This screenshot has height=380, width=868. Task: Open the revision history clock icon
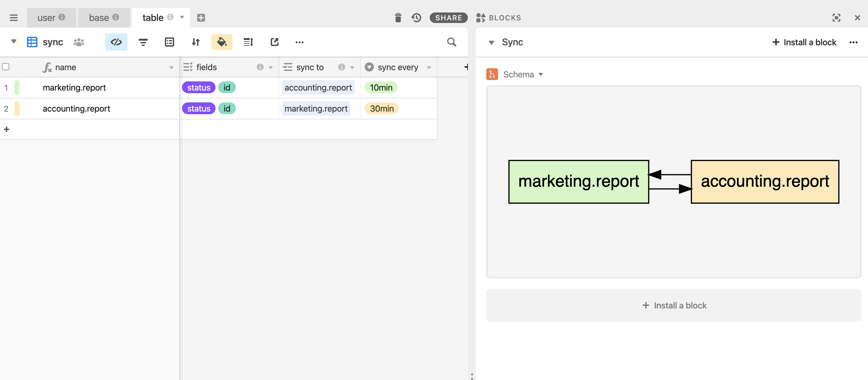(416, 17)
